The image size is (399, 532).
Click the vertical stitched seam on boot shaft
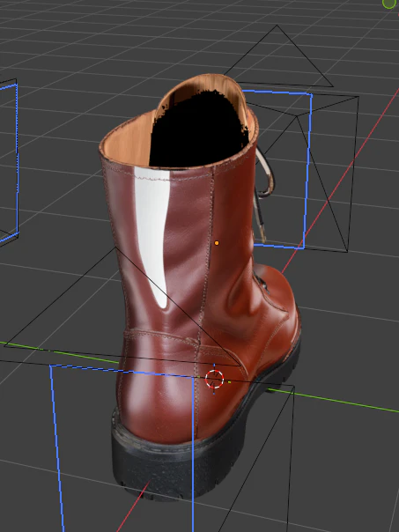pyautogui.click(x=205, y=271)
